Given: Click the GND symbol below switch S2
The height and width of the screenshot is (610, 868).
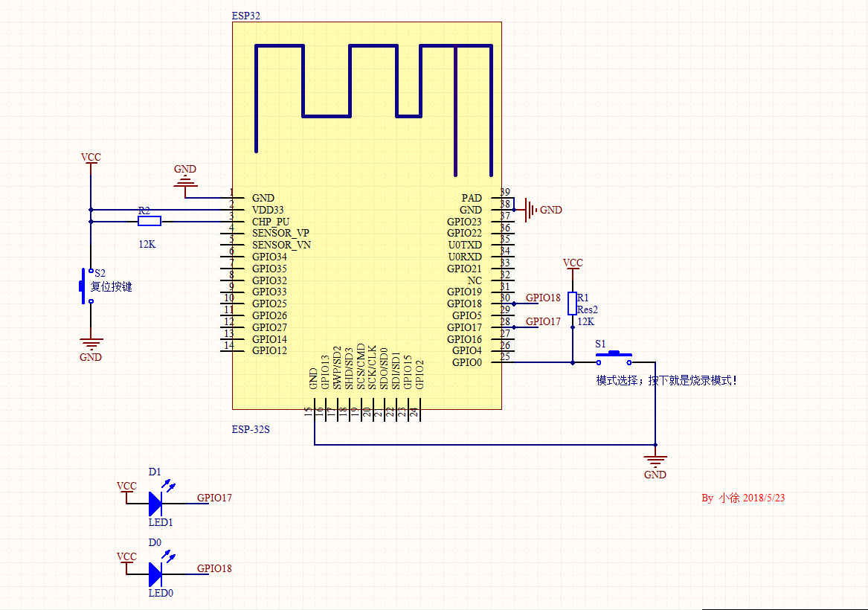Looking at the screenshot, I should [91, 350].
